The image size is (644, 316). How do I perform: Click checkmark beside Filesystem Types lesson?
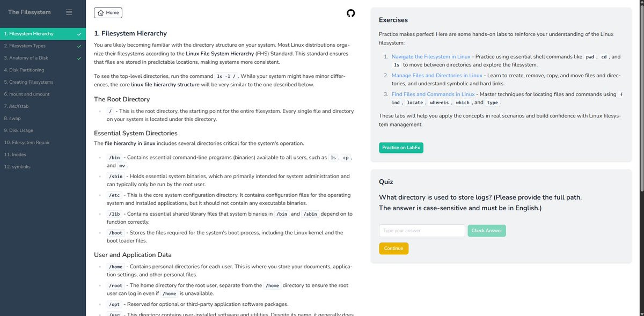79,46
